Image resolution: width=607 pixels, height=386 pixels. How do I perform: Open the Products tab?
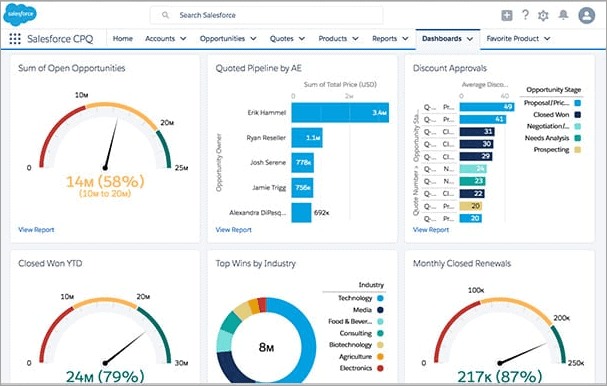tap(333, 39)
